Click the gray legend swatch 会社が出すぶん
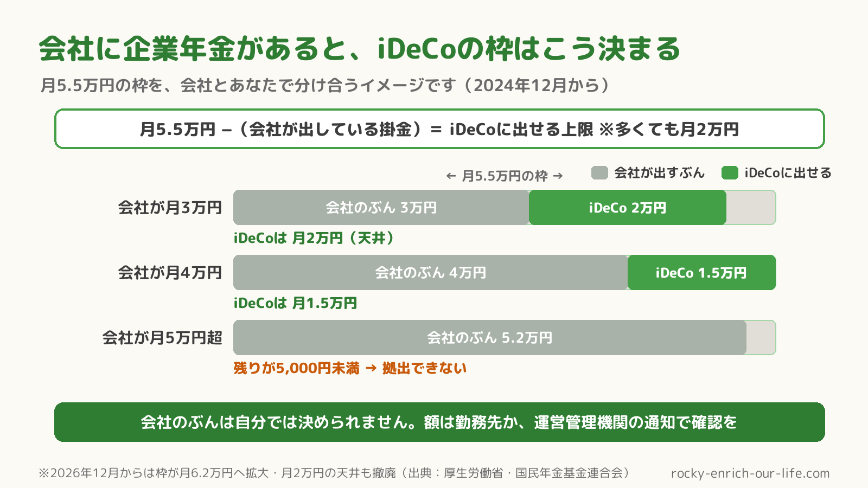This screenshot has width=868, height=488. [x=599, y=173]
